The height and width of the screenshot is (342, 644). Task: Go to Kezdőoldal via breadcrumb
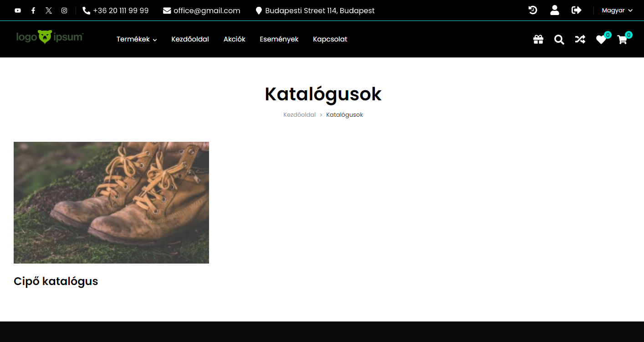coord(299,114)
